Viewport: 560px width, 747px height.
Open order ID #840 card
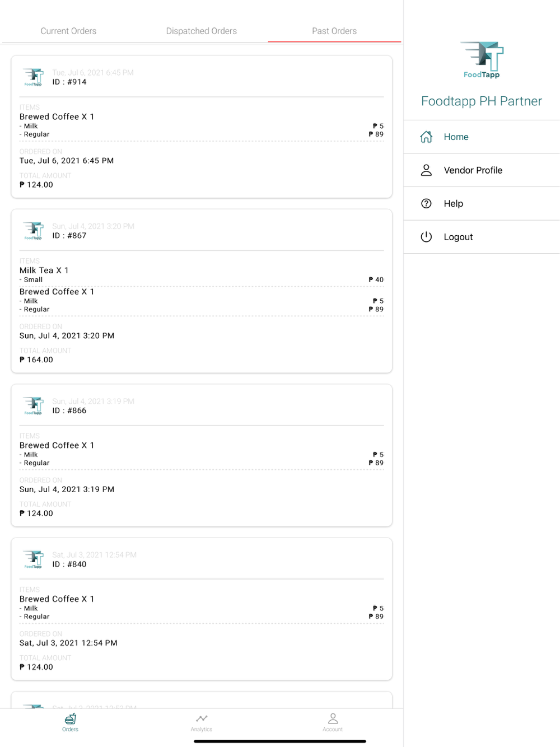(x=202, y=609)
